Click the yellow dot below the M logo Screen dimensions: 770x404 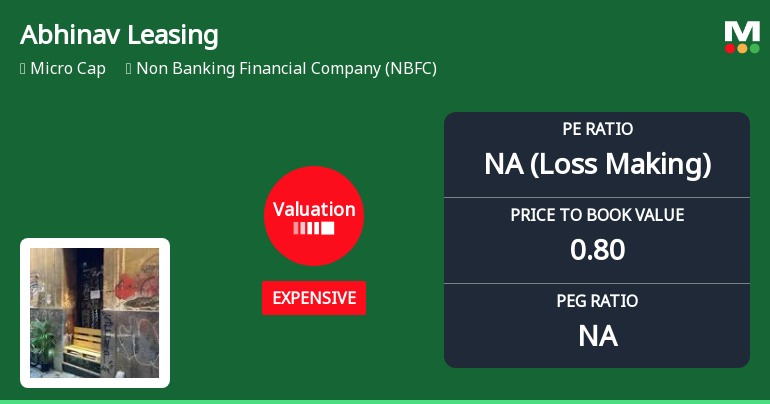[742, 48]
